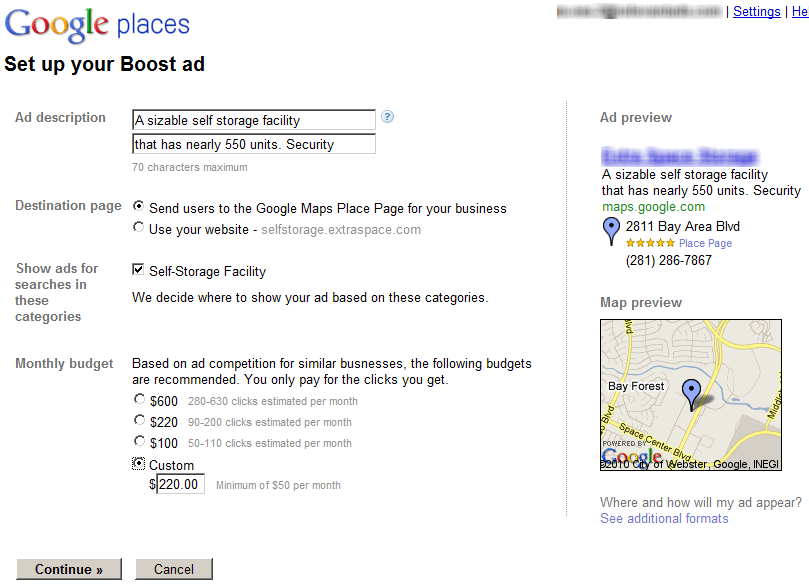Viewport: 809px width, 586px height.
Task: Click the Cancel button
Action: [174, 569]
